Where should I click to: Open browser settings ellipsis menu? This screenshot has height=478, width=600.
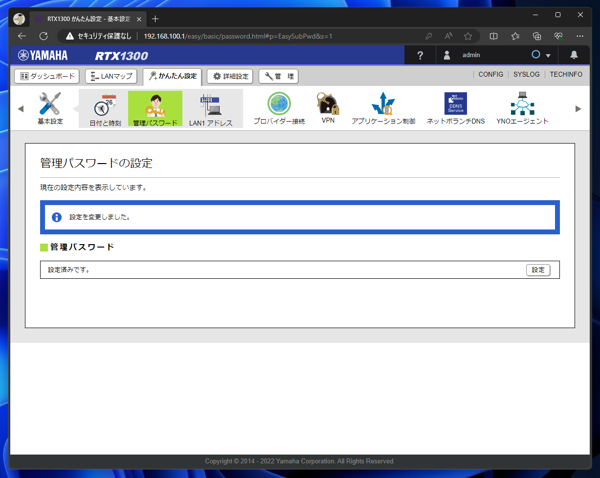point(580,36)
